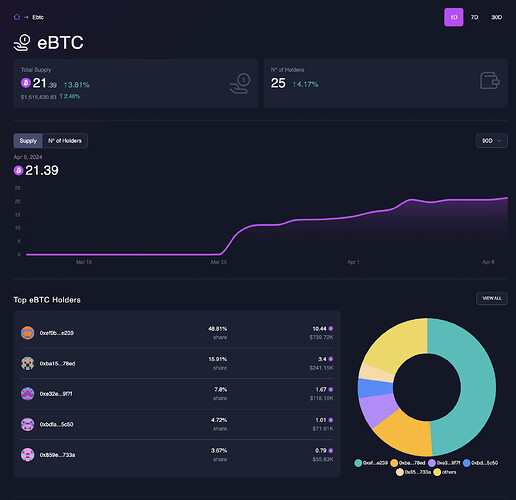Image resolution: width=516 pixels, height=500 pixels.
Task: Click the Ebtc breadcrumb link
Action: click(x=38, y=17)
